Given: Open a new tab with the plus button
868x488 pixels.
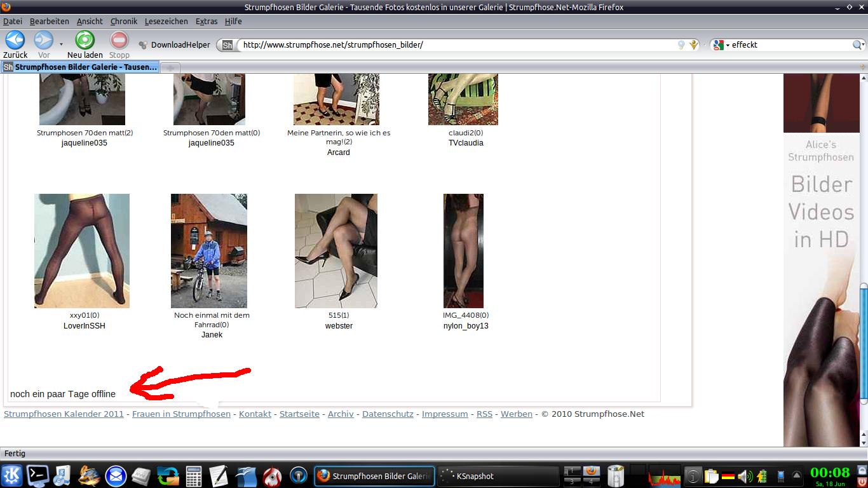Looking at the screenshot, I should pyautogui.click(x=170, y=67).
